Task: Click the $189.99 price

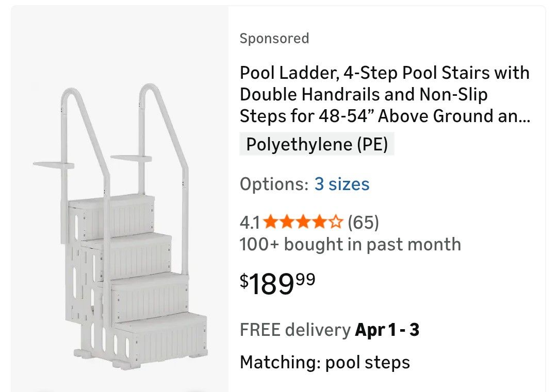Action: [x=277, y=283]
